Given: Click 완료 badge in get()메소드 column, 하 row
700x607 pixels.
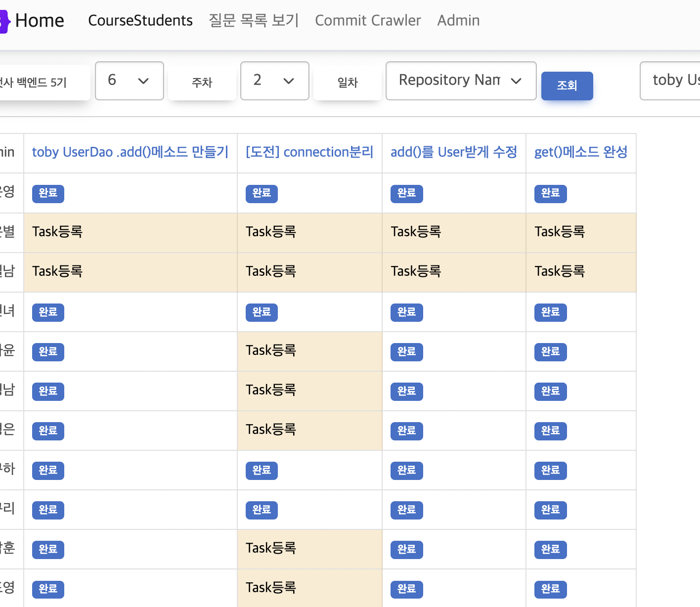Looking at the screenshot, I should click(550, 471).
